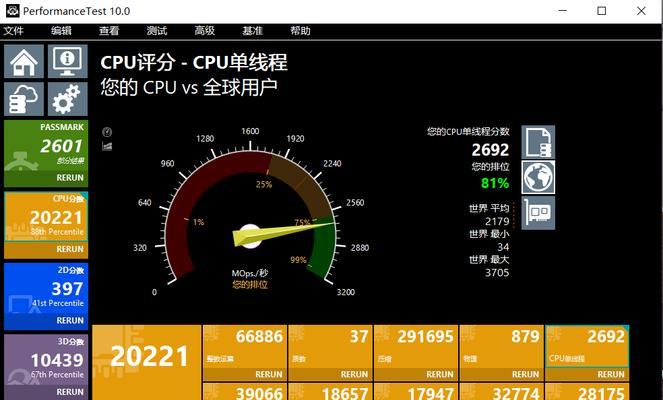Screen dimensions: 663x400
Task: Click the 2692 single-thread score by the gauge
Action: point(490,150)
